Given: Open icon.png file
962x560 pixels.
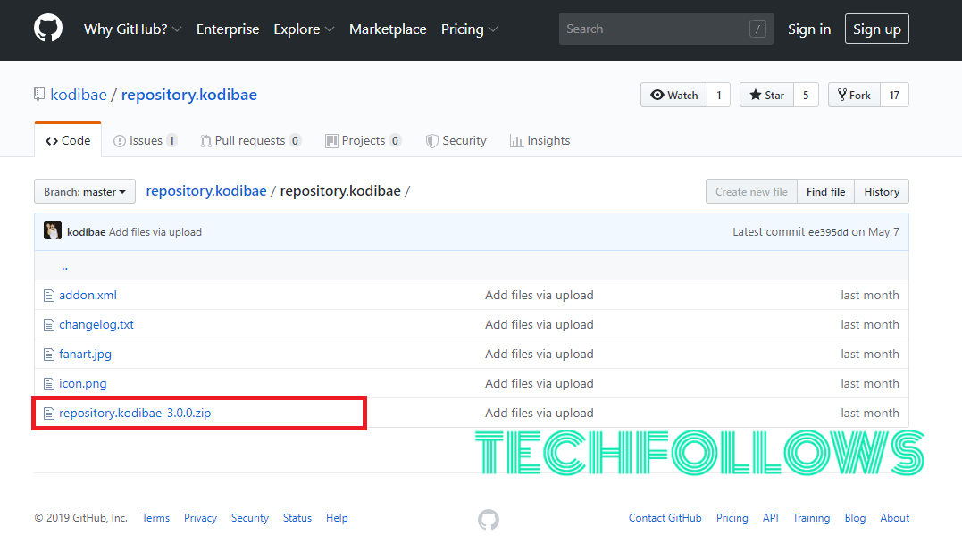Looking at the screenshot, I should click(x=83, y=383).
